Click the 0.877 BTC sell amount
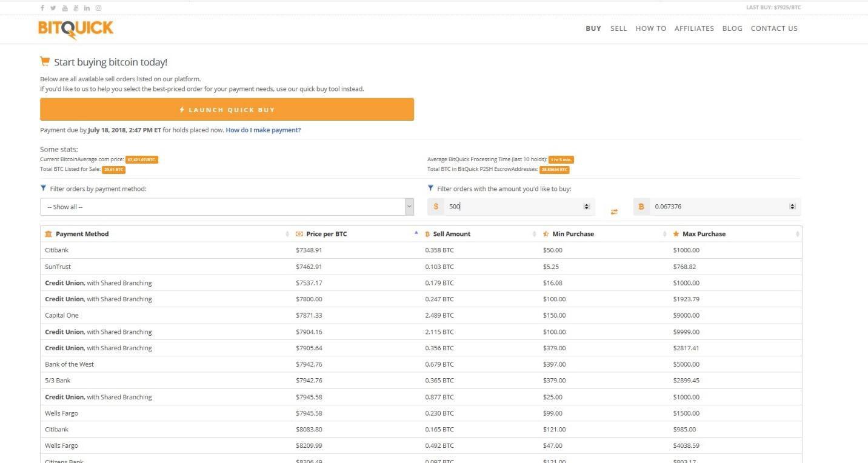This screenshot has height=463, width=868. (x=439, y=397)
